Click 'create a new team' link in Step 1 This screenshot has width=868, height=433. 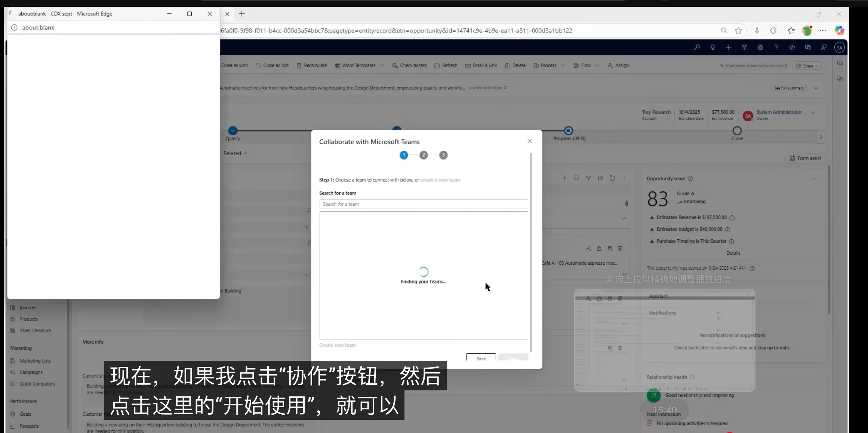coord(440,180)
